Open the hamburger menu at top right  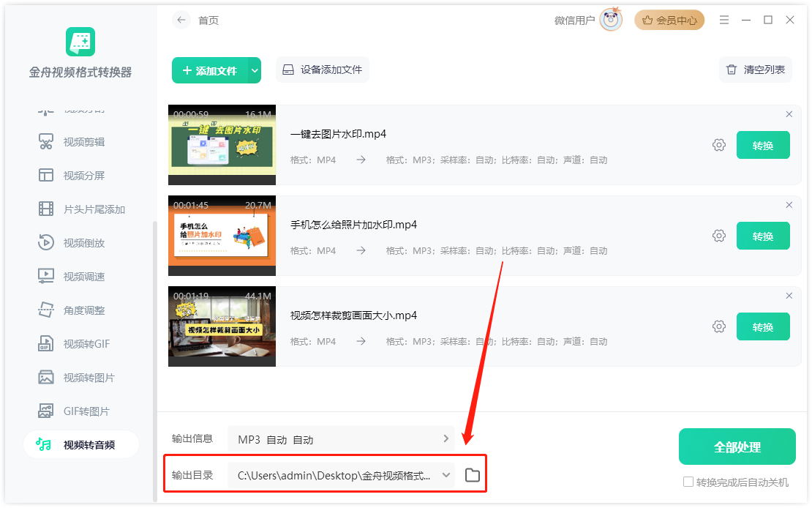(x=724, y=20)
